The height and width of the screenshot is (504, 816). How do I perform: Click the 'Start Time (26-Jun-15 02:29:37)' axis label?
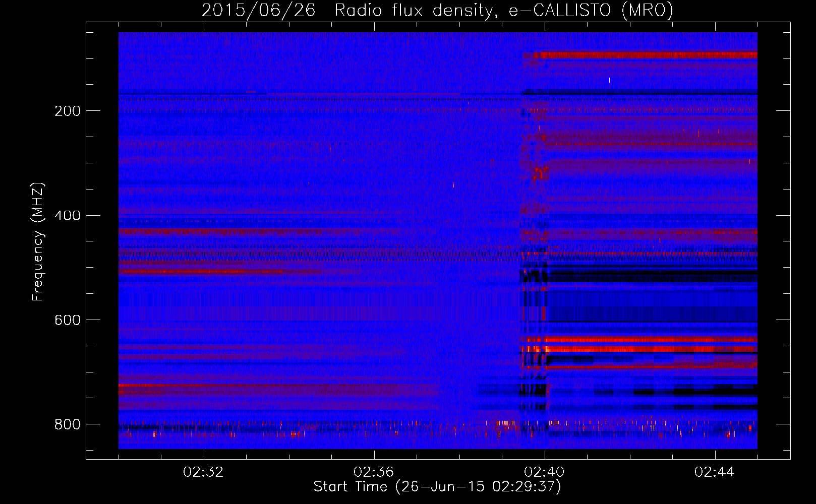(x=437, y=487)
